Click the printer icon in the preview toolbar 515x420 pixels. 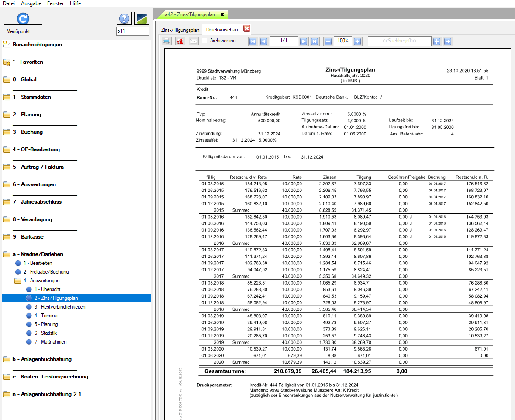click(x=166, y=42)
